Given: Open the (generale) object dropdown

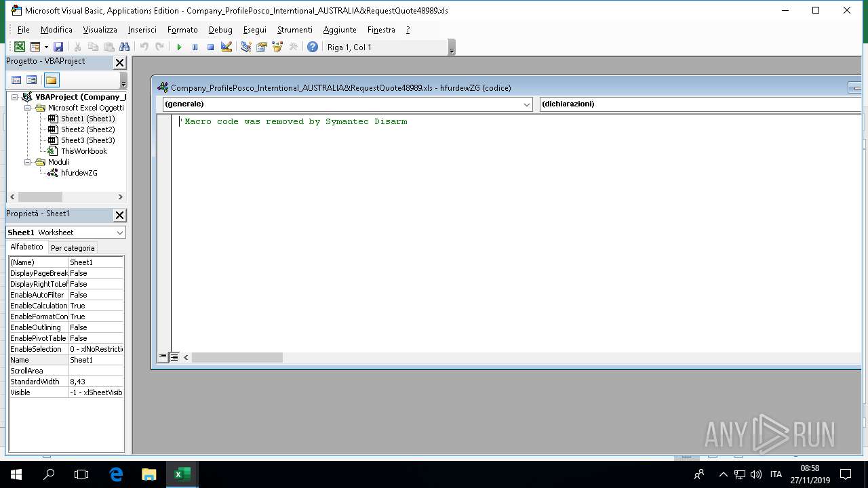Looking at the screenshot, I should point(527,104).
